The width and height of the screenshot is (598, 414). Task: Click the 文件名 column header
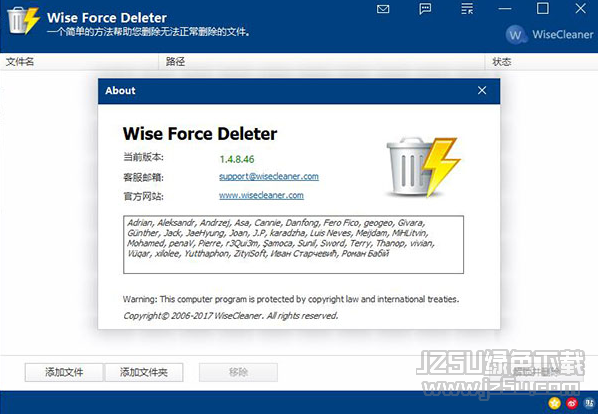(79, 62)
